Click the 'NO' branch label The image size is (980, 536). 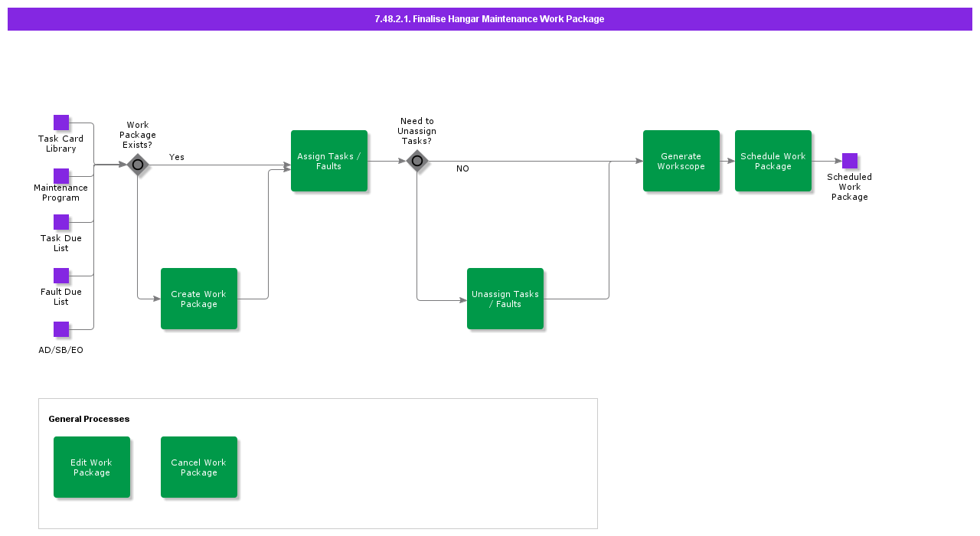pyautogui.click(x=462, y=168)
